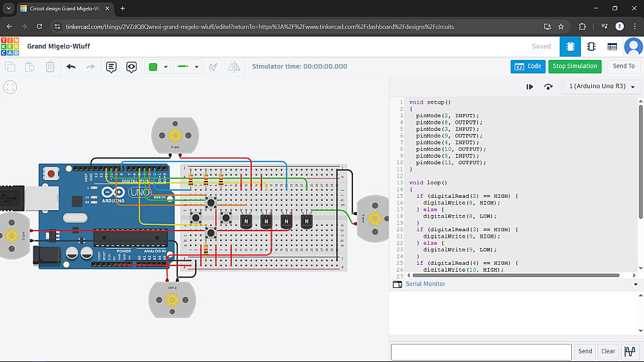Open the Arduino Uno R3 selector
The height and width of the screenshot is (362, 644).
(601, 86)
